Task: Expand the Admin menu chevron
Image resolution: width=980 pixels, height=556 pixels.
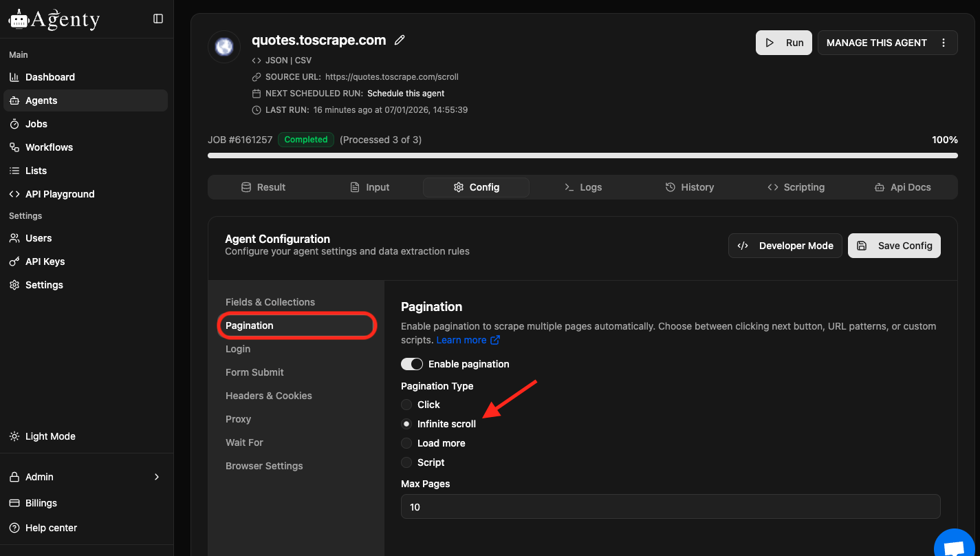Action: (x=157, y=477)
